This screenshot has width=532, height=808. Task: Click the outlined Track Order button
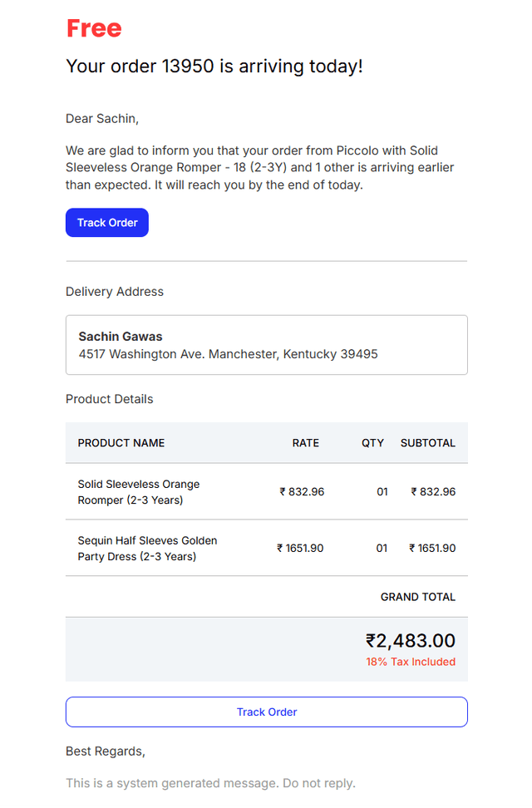267,712
